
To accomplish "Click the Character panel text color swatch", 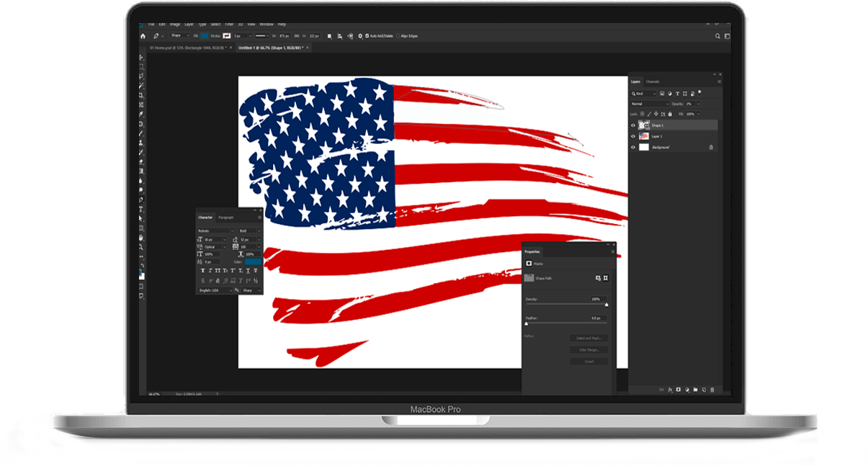I will pyautogui.click(x=253, y=261).
